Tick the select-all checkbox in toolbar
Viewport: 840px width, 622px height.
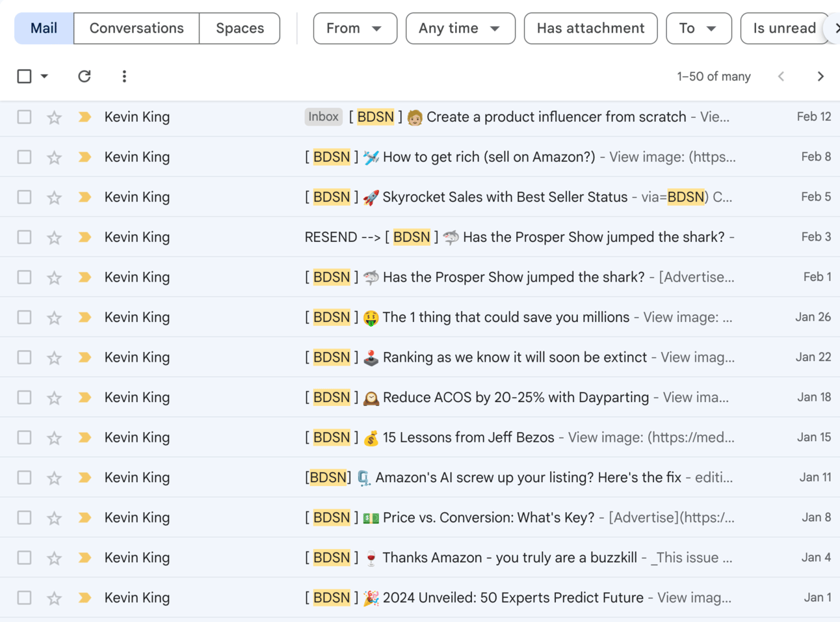click(x=24, y=76)
